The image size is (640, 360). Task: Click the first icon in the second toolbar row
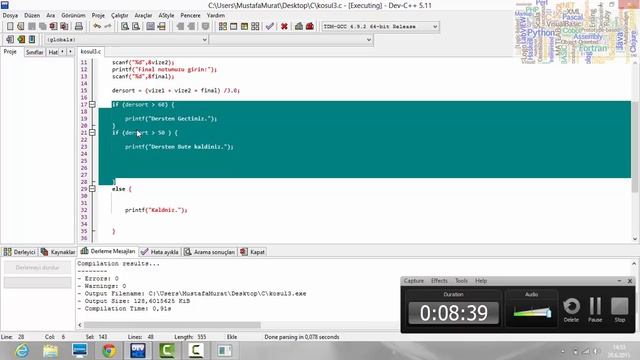tap(10, 40)
